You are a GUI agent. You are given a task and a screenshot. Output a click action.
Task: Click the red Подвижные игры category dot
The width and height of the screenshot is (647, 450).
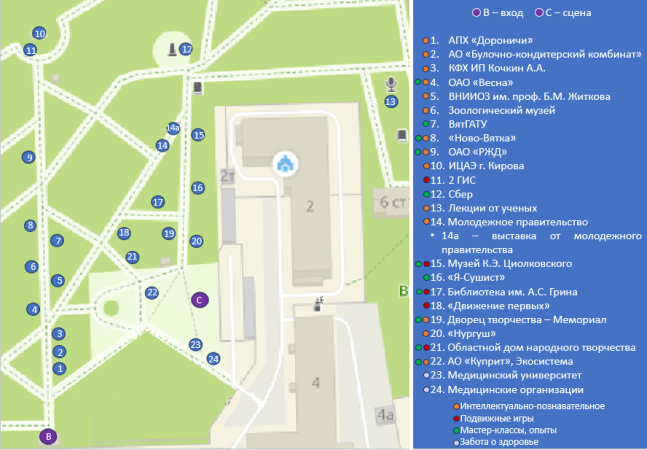click(x=456, y=419)
